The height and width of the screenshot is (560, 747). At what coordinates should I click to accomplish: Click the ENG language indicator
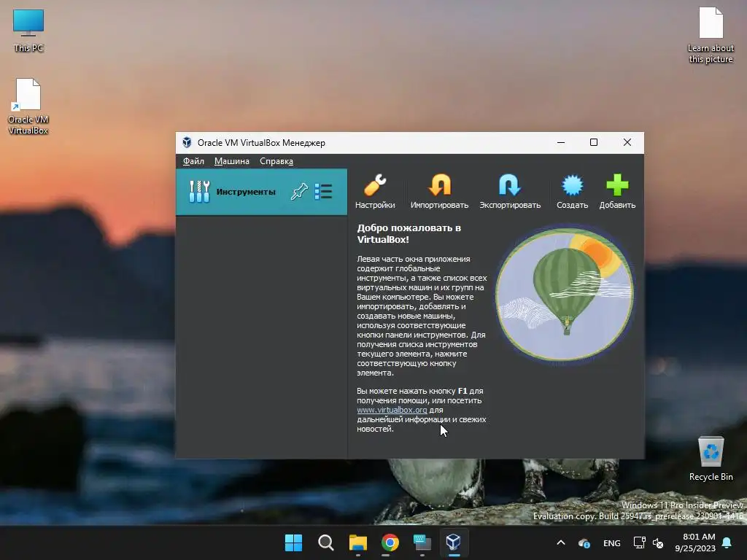pyautogui.click(x=612, y=542)
